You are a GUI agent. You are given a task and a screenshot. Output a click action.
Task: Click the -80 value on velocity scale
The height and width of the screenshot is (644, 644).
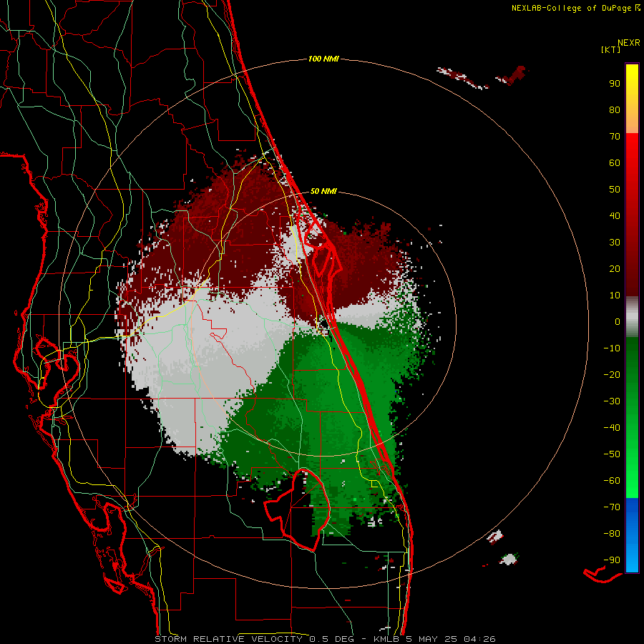[612, 534]
